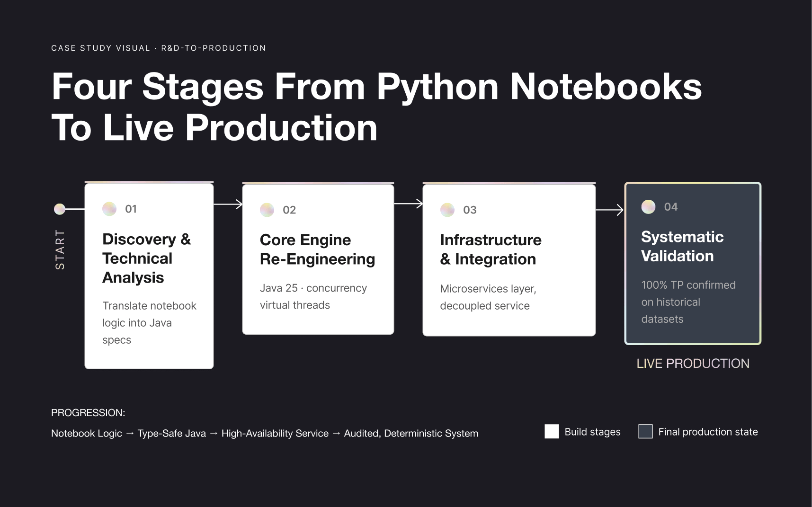The image size is (812, 507).
Task: Click the gradient dot beside stage 01
Action: pyautogui.click(x=109, y=209)
